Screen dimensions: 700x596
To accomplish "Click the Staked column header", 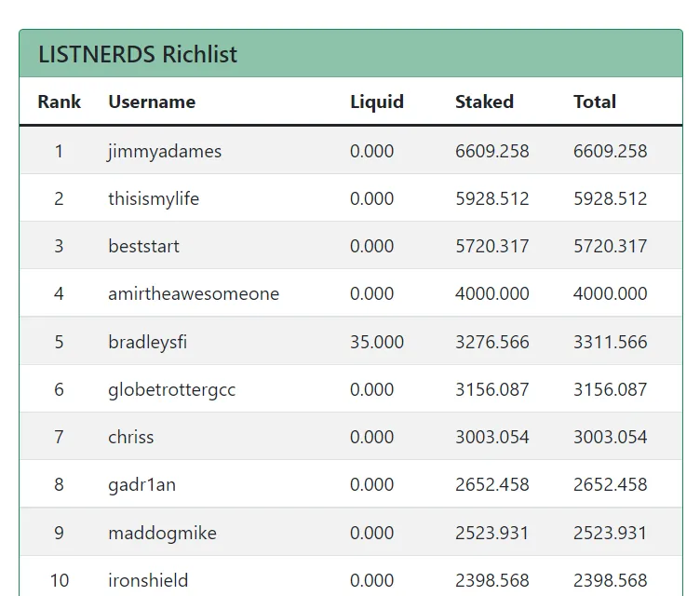I will 484,102.
